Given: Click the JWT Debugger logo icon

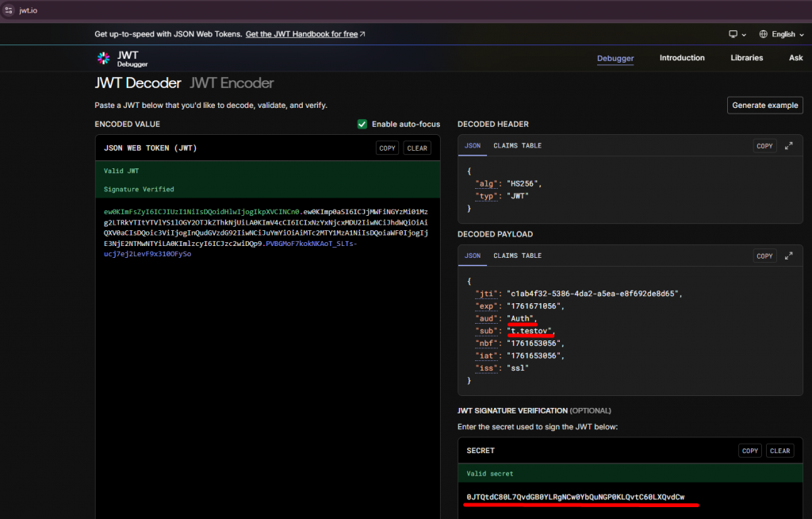Looking at the screenshot, I should click(x=103, y=58).
